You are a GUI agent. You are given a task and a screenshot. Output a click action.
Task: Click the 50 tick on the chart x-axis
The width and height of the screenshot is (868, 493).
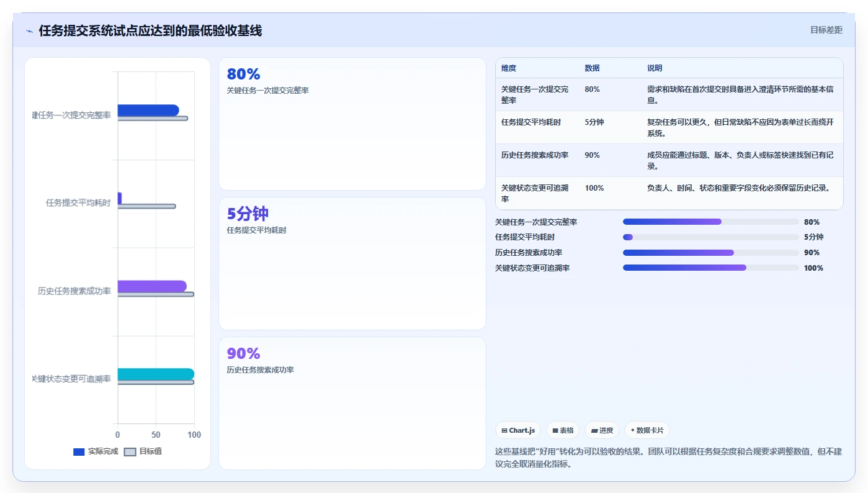156,435
